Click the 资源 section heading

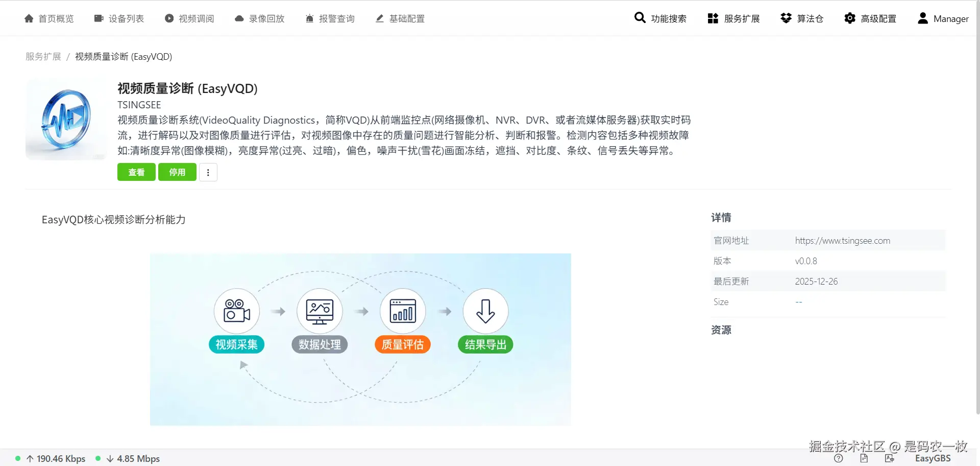[x=721, y=330]
